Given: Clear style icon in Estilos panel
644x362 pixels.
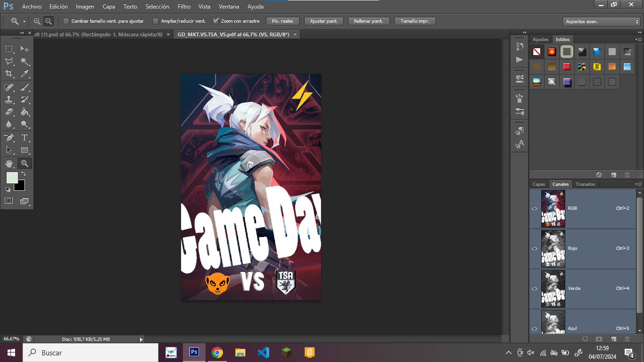Looking at the screenshot, I should click(x=599, y=175).
